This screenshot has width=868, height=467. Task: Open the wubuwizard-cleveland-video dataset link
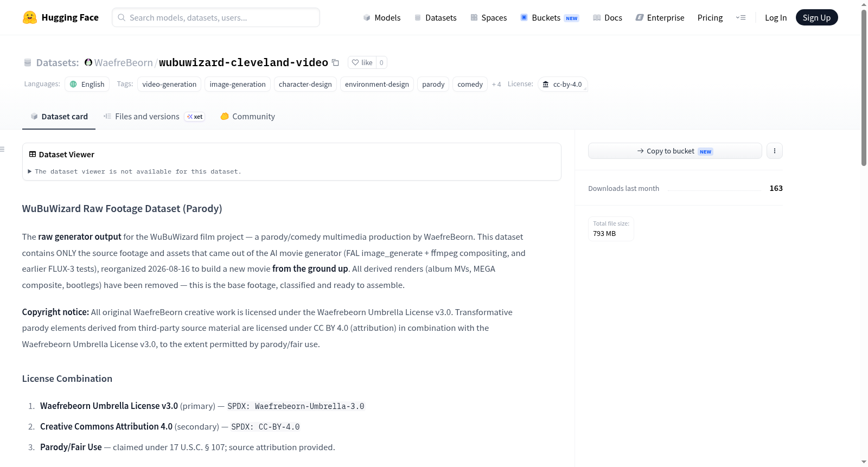click(x=244, y=62)
